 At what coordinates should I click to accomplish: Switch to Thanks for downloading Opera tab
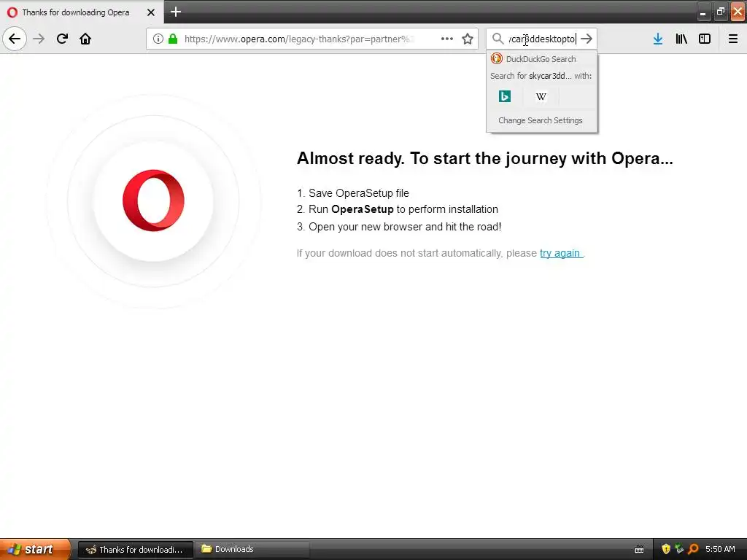76,12
